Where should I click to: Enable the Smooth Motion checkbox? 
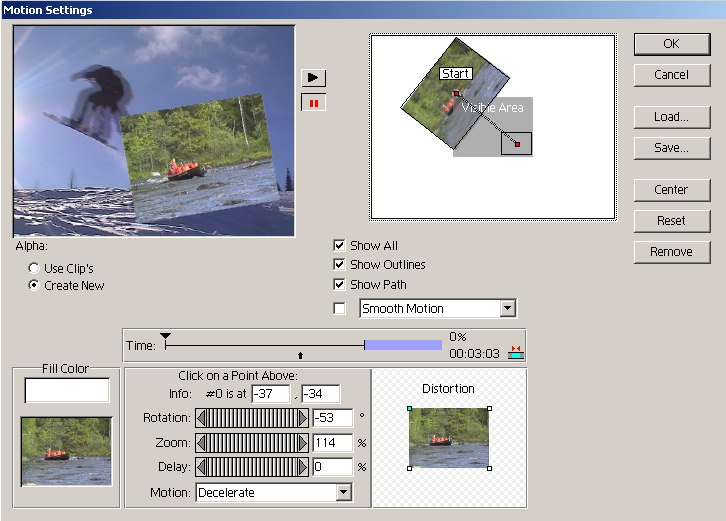(339, 308)
